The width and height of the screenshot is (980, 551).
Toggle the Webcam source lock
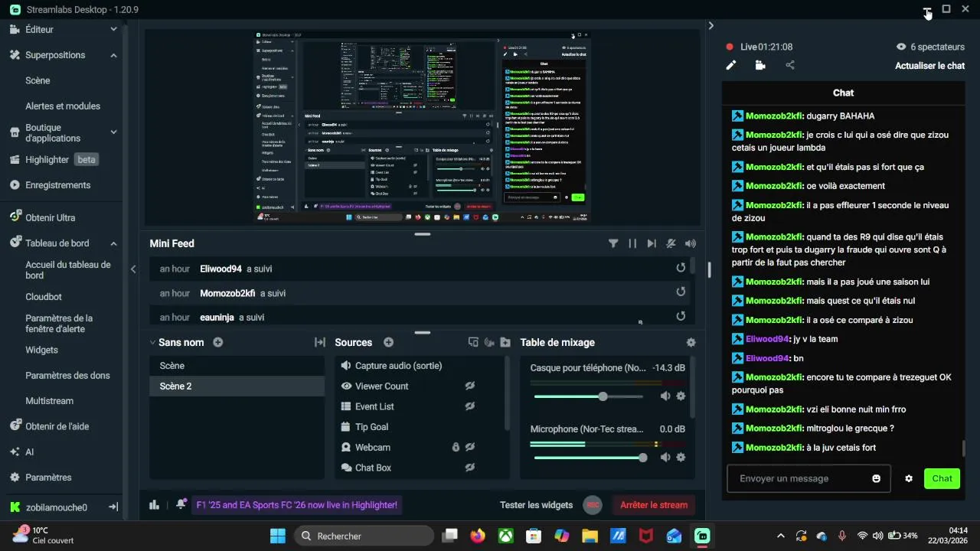456,447
